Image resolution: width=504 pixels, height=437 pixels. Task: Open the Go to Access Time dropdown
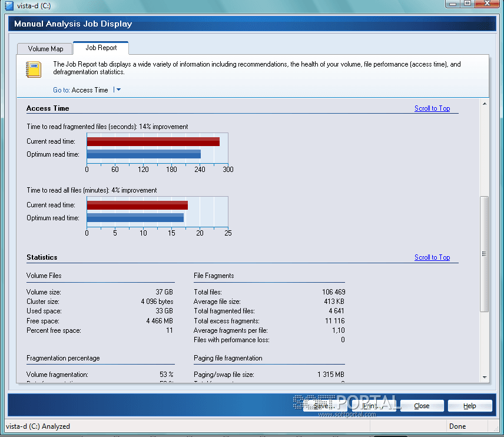click(x=118, y=90)
